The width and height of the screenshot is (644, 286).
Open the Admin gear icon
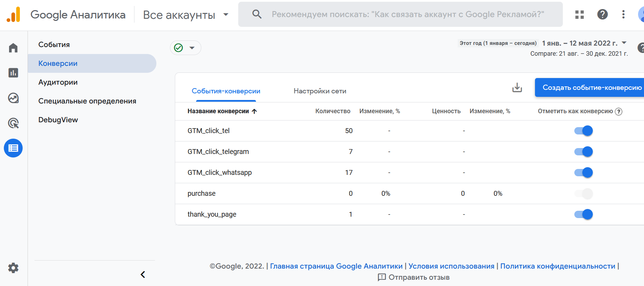(13, 268)
